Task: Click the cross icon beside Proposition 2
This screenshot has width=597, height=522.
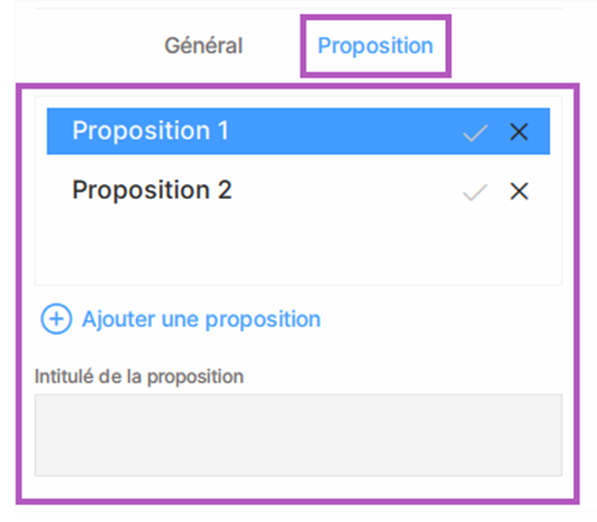Action: (x=519, y=191)
